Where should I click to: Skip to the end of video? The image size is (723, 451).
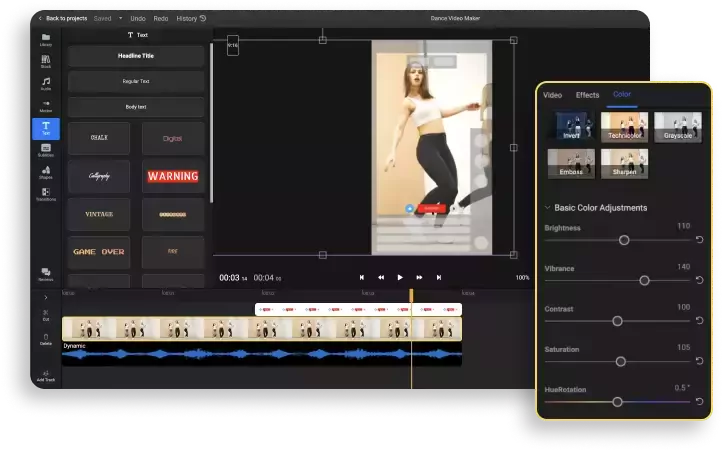(439, 278)
